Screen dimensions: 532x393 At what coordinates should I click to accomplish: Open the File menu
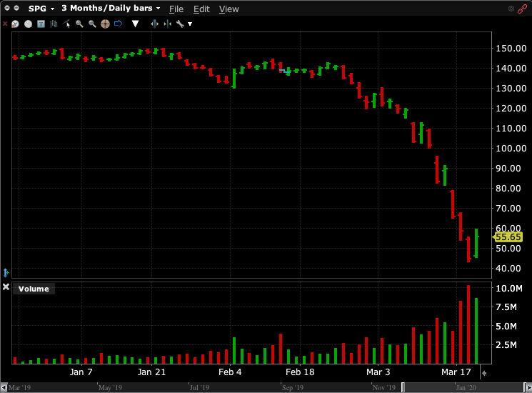point(176,9)
